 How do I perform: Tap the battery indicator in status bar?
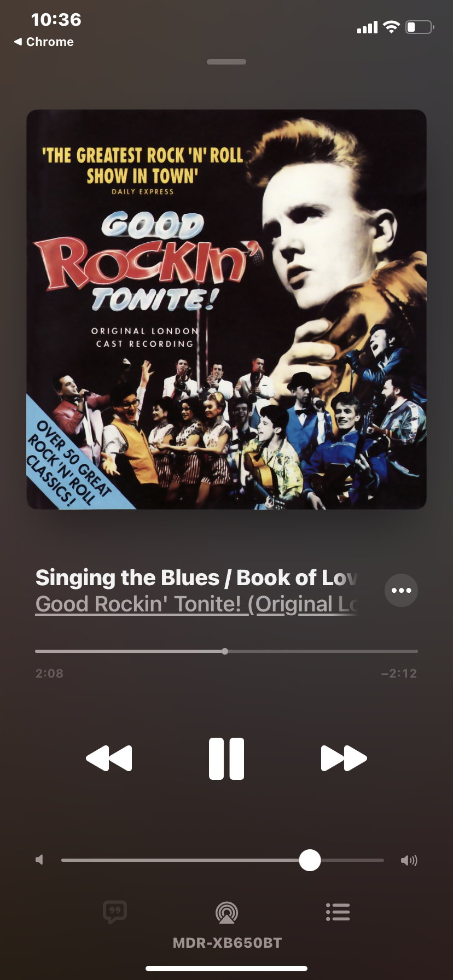click(420, 27)
